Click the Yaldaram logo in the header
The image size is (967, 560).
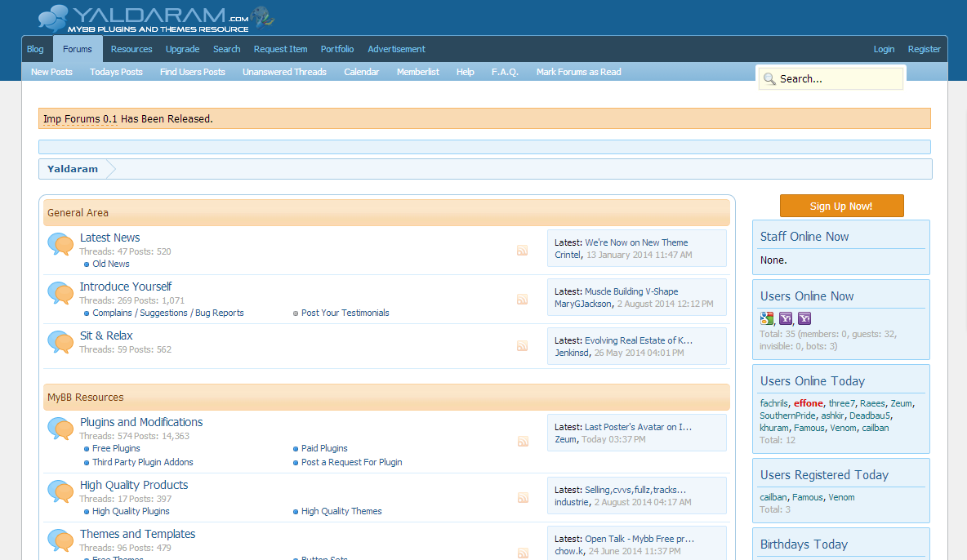[155, 18]
